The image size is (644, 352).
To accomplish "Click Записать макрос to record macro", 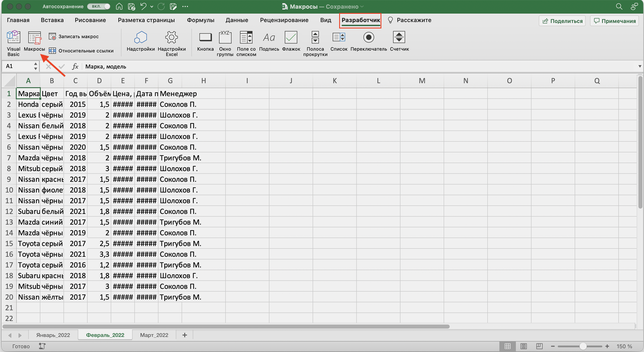I will (x=74, y=36).
